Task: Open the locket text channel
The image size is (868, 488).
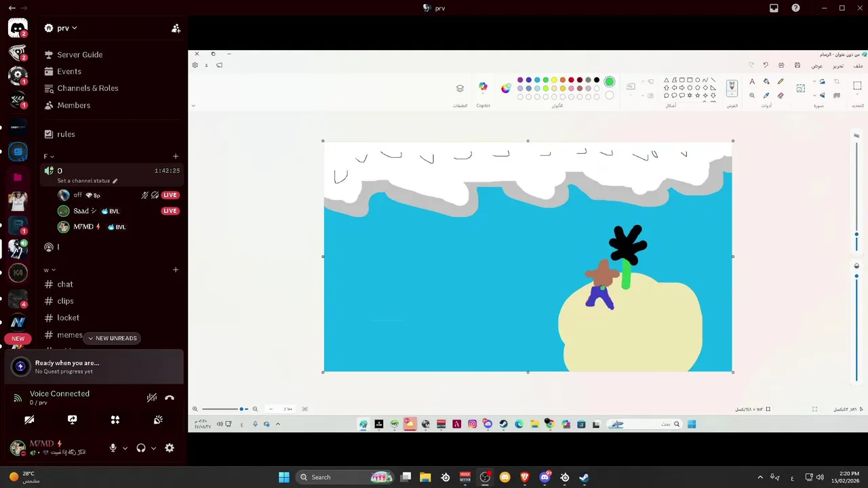Action: click(68, 317)
